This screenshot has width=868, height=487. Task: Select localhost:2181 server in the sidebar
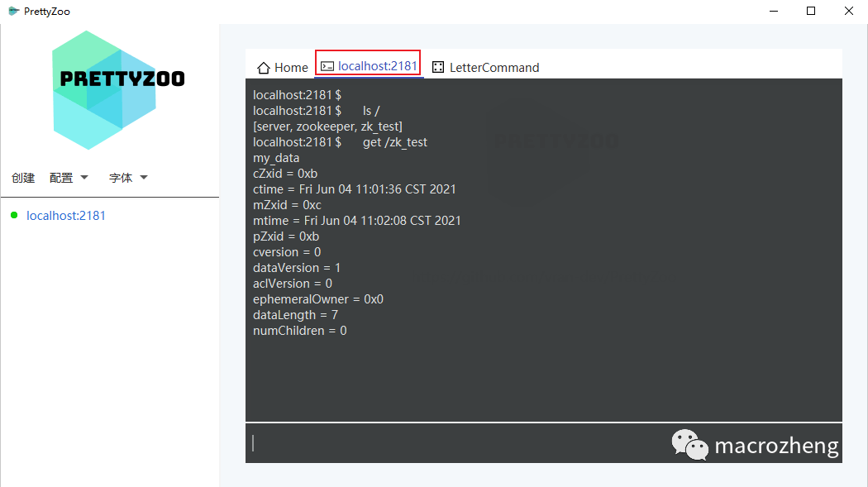pyautogui.click(x=66, y=216)
